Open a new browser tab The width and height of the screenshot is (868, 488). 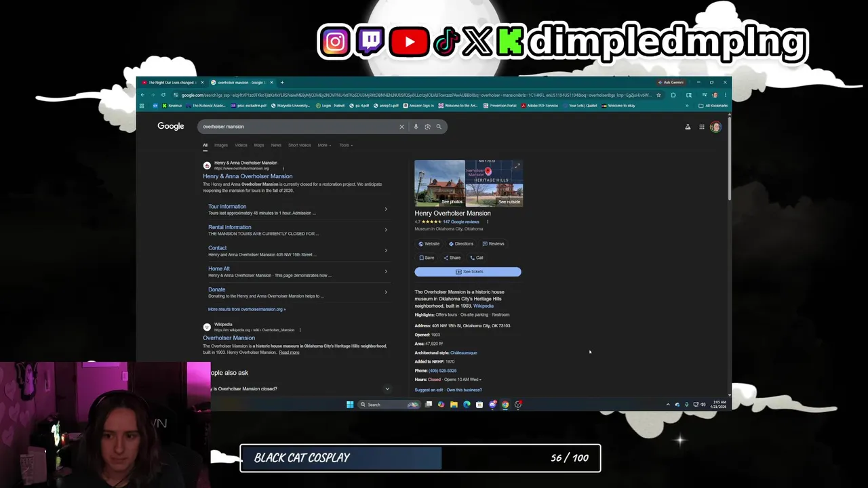pos(282,82)
